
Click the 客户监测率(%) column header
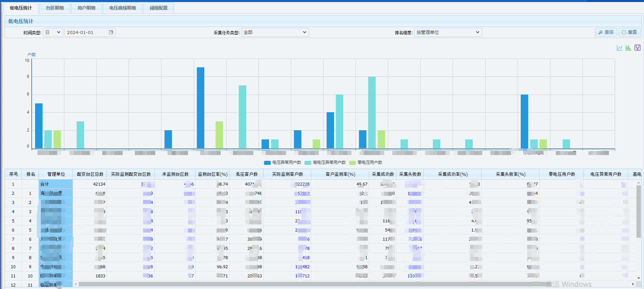point(341,174)
